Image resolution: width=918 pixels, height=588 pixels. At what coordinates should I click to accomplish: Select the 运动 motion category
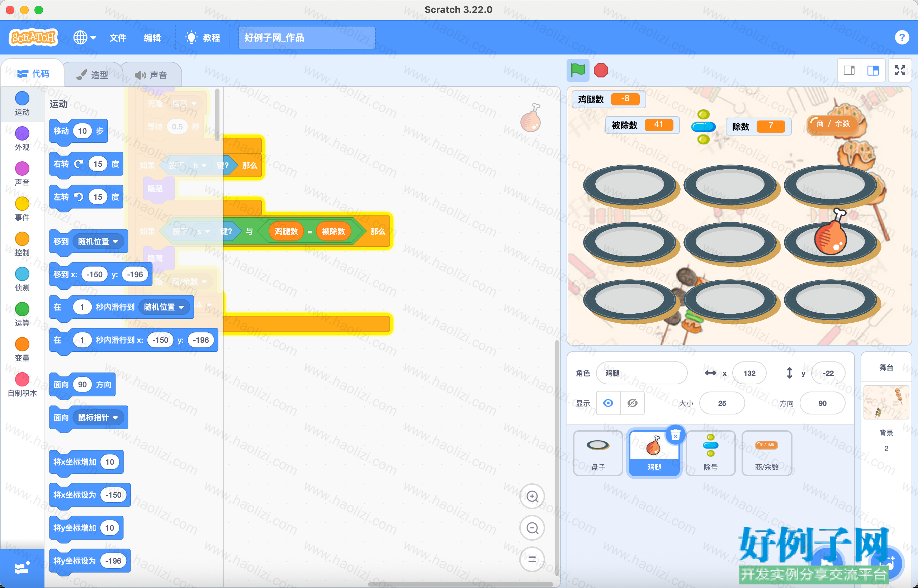point(22,104)
